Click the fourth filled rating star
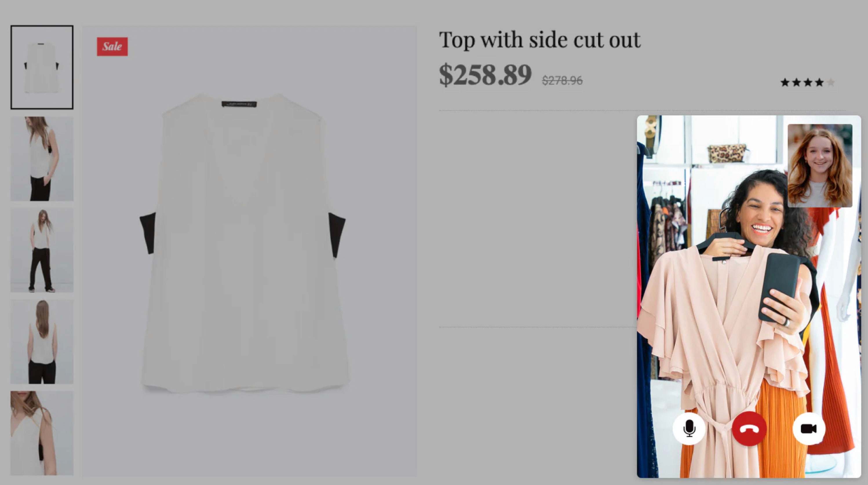 click(x=819, y=82)
